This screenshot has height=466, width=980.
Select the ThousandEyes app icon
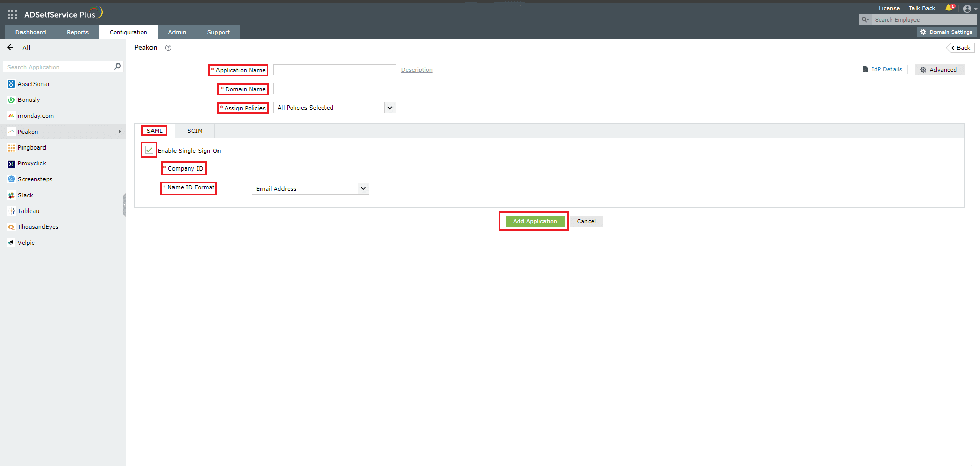[x=11, y=227]
